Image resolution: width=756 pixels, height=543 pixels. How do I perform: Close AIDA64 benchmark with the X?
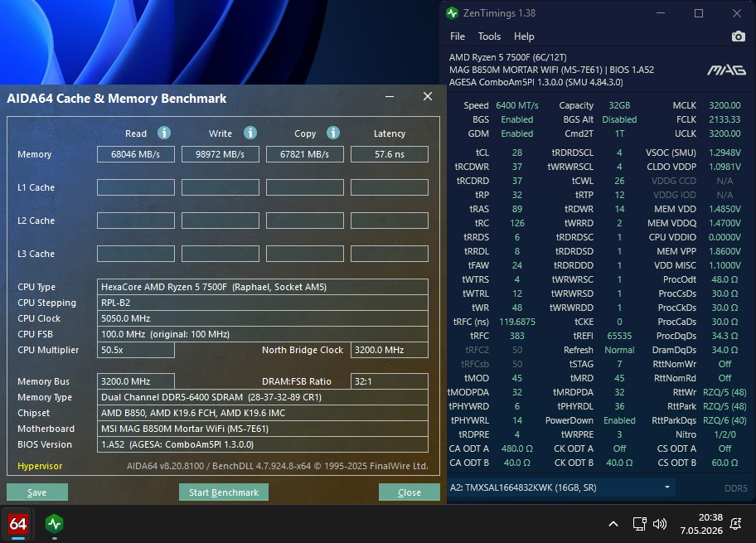pos(427,96)
